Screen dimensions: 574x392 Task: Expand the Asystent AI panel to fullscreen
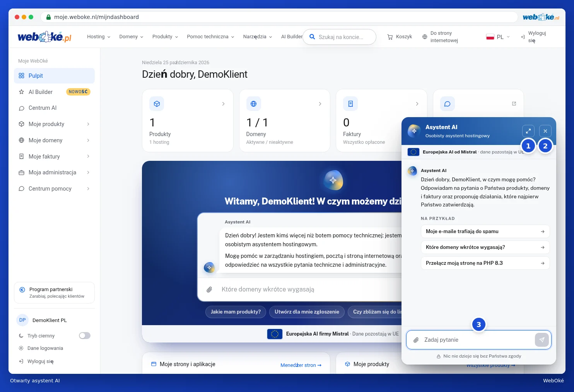pos(528,131)
